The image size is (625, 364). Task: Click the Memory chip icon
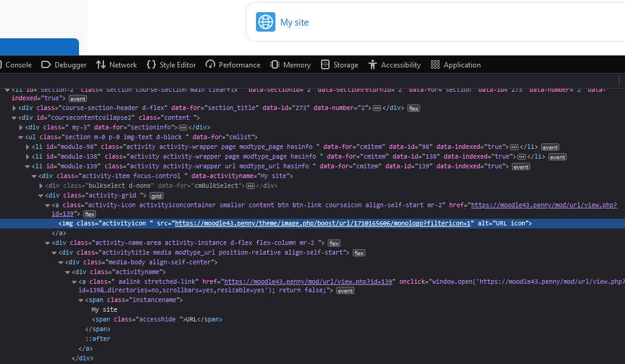click(x=275, y=64)
